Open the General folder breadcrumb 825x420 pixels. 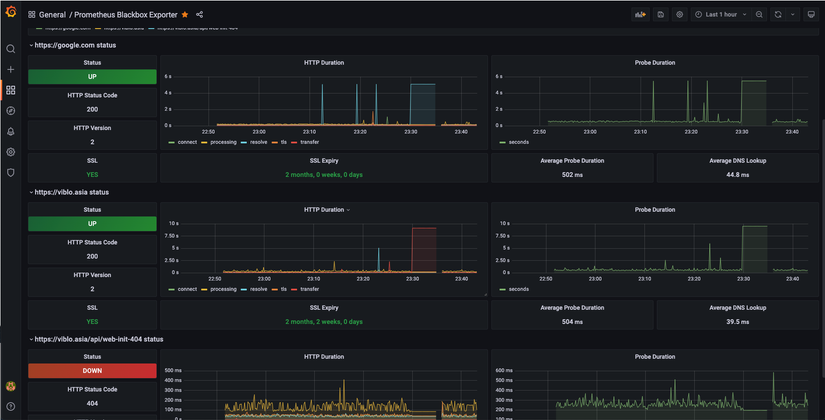52,15
